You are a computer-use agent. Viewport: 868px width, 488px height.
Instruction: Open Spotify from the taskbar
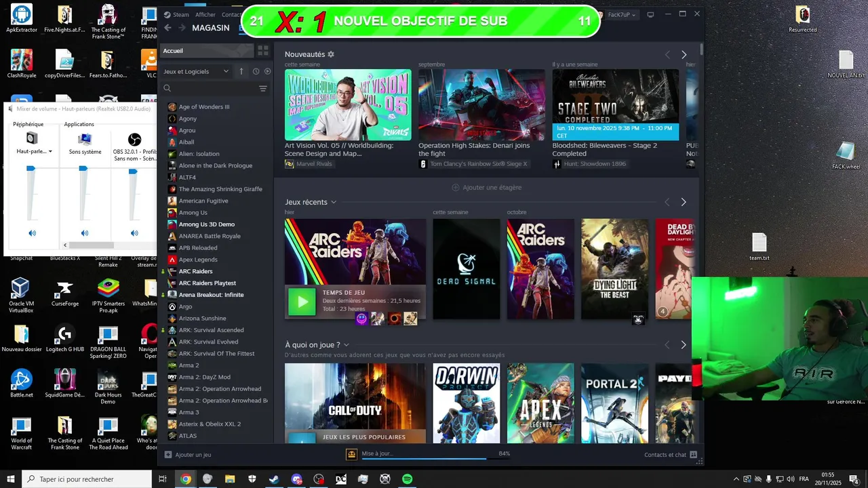[407, 479]
